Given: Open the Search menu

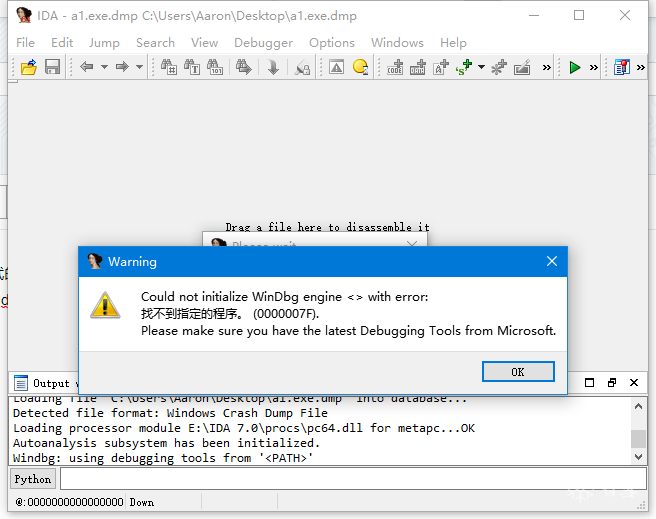Looking at the screenshot, I should coord(155,43).
